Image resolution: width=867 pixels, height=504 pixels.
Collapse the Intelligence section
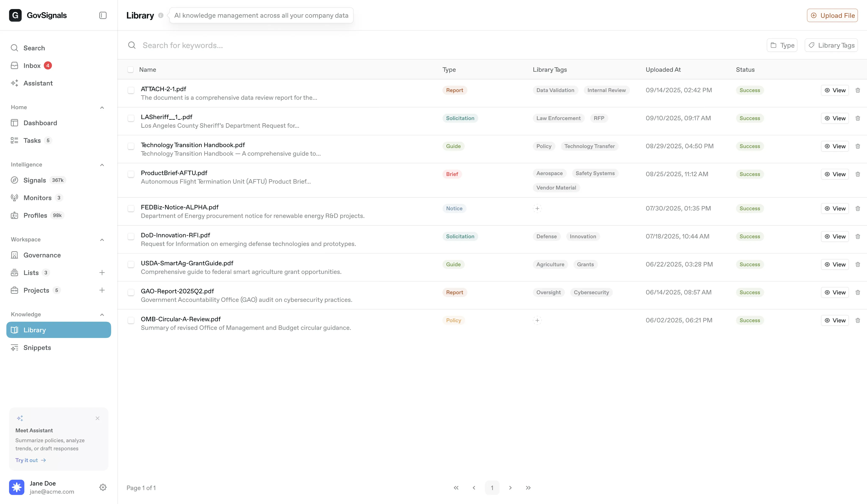point(102,165)
